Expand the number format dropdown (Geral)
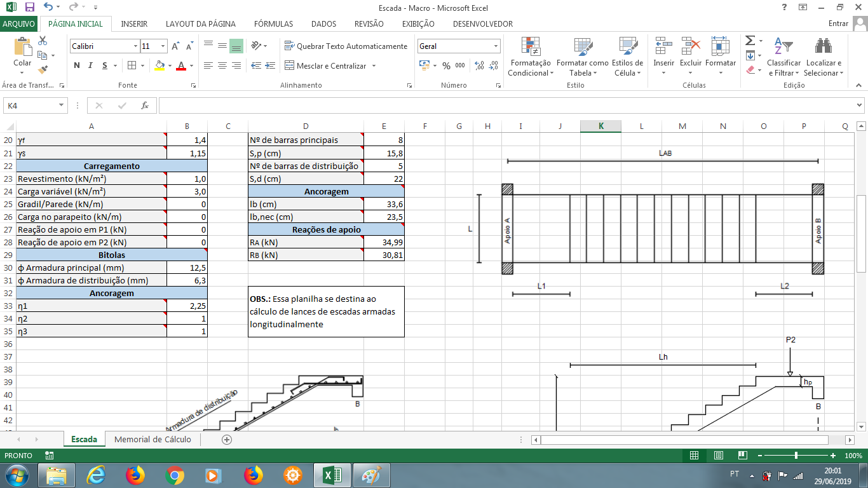 (496, 46)
